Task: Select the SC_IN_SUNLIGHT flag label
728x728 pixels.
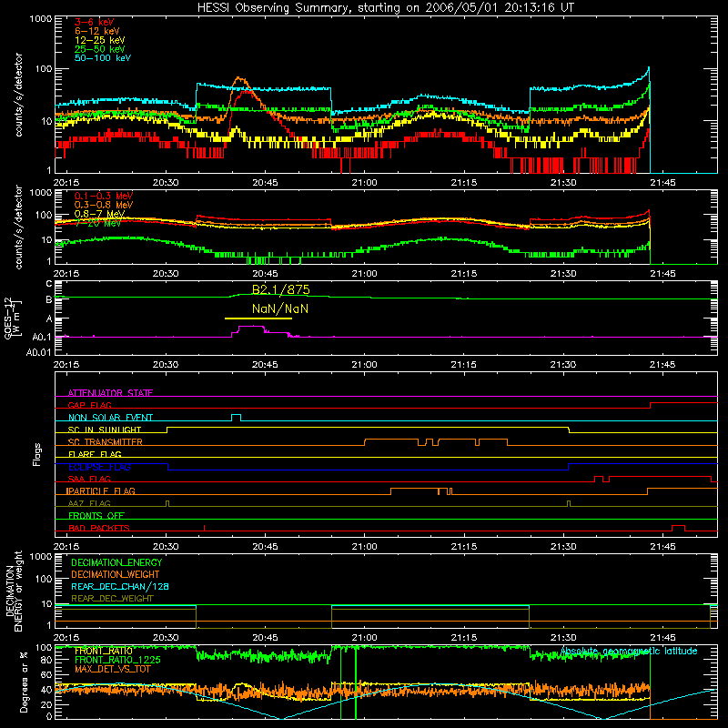Action: 105,430
